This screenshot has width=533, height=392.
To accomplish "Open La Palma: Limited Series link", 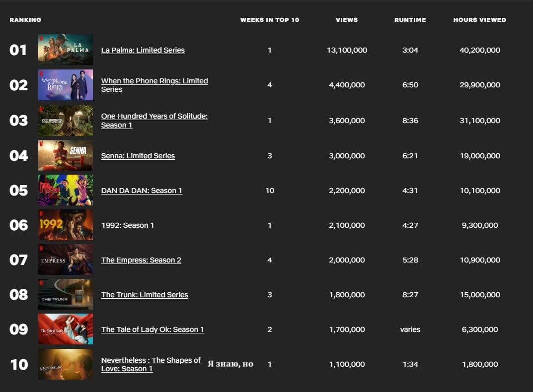I will tap(143, 50).
